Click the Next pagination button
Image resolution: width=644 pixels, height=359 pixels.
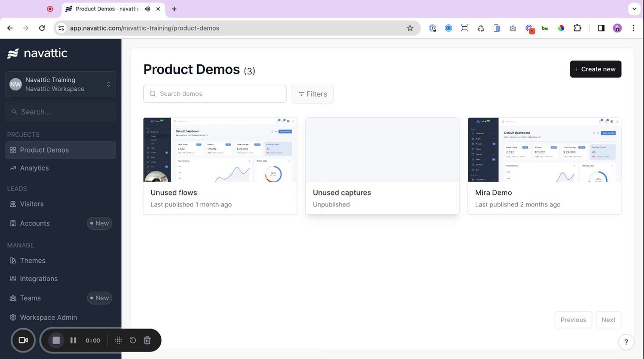coord(608,320)
